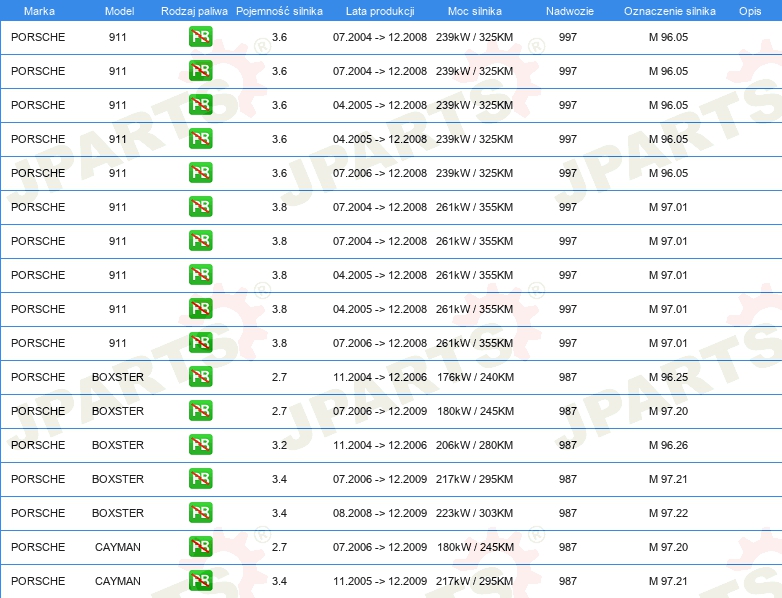This screenshot has height=598, width=782.
Task: Select the Moc silnika column header
Action: pyautogui.click(x=474, y=10)
